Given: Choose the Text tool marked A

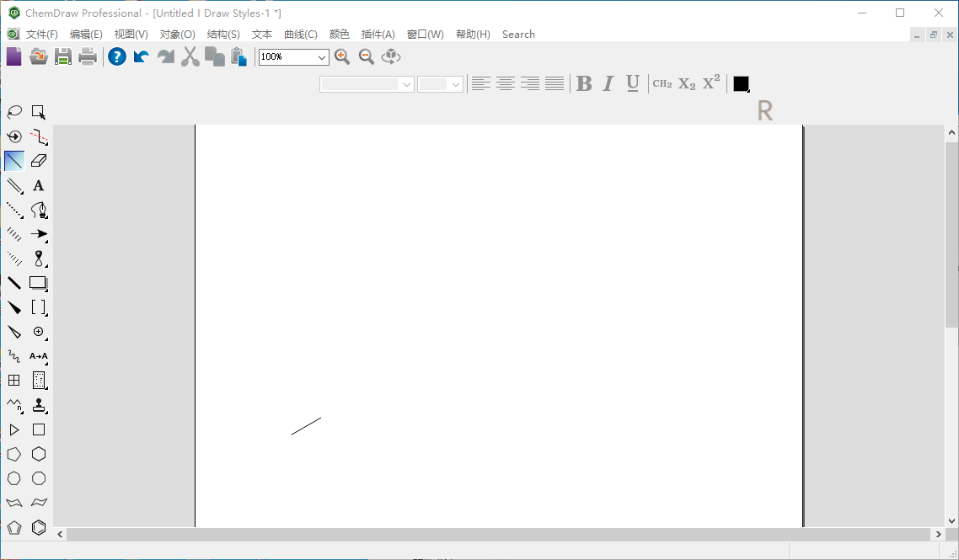Looking at the screenshot, I should pos(39,185).
